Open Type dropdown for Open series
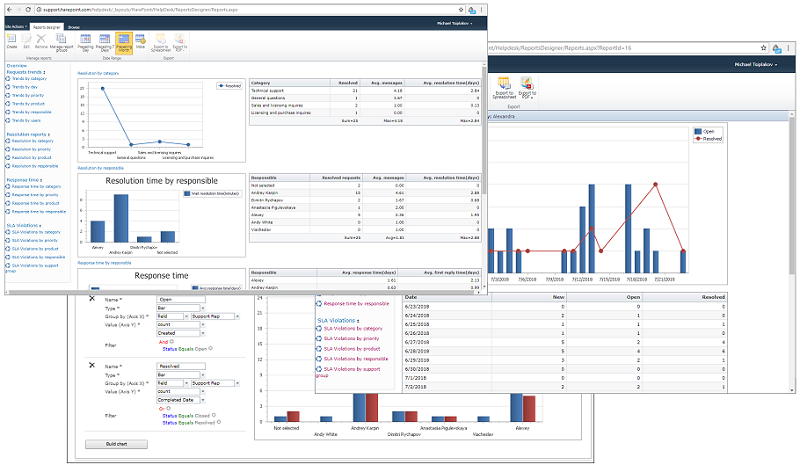The image size is (800, 472). pyautogui.click(x=203, y=308)
